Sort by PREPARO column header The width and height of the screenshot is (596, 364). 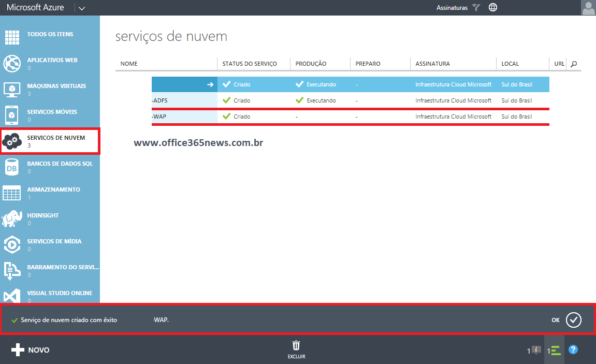[368, 64]
